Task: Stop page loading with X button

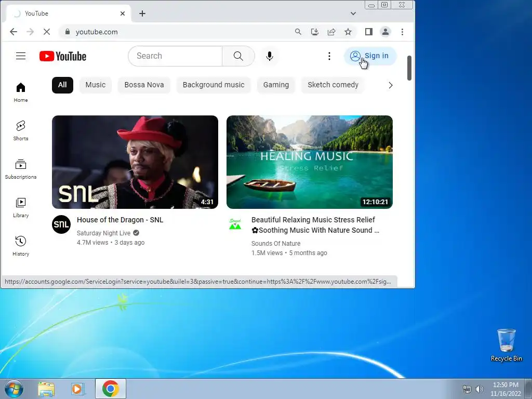Action: (x=47, y=32)
